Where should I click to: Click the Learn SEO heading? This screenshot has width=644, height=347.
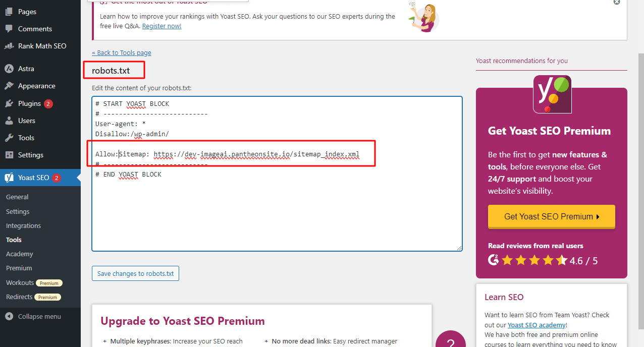pyautogui.click(x=504, y=297)
